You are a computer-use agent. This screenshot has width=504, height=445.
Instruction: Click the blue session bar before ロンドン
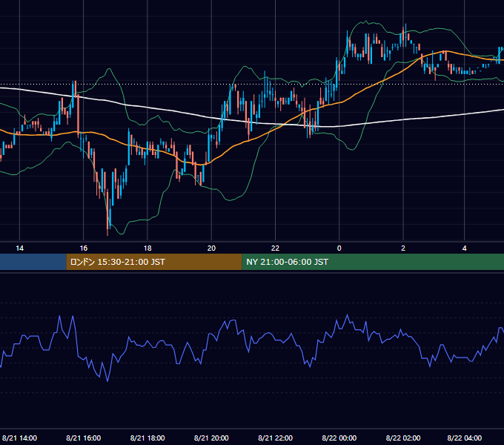(33, 262)
